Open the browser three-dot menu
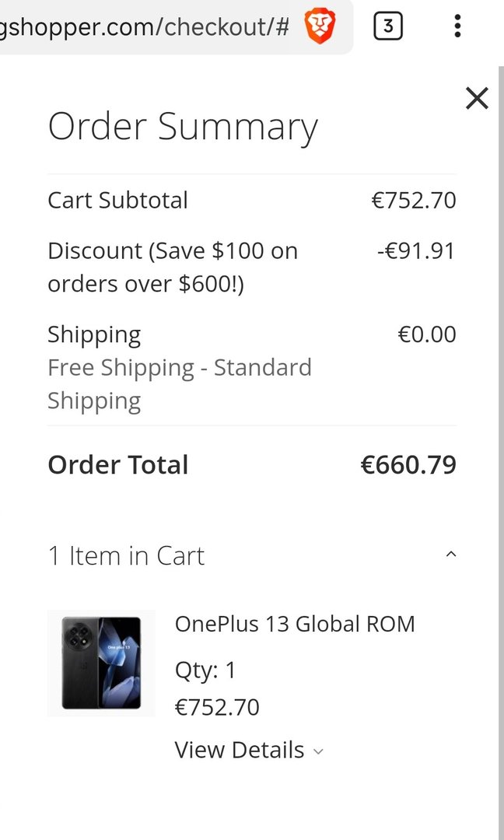504x840 pixels. (457, 27)
